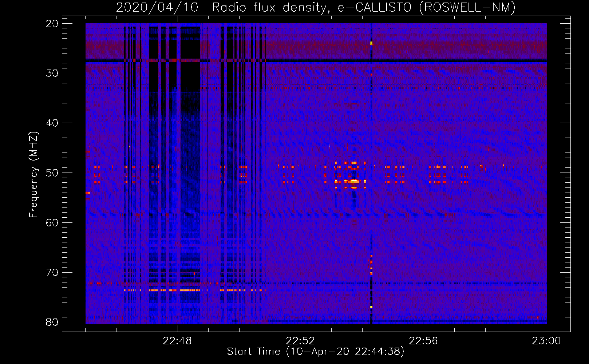Click the "23:00" time tick label
The width and height of the screenshot is (589, 364).
[546, 341]
